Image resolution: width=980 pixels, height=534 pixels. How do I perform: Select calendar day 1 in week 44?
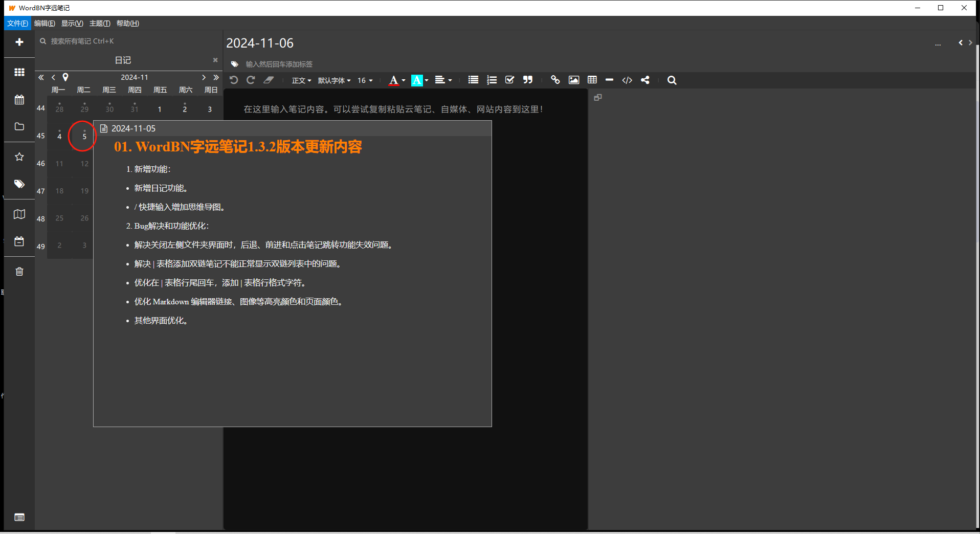(160, 109)
